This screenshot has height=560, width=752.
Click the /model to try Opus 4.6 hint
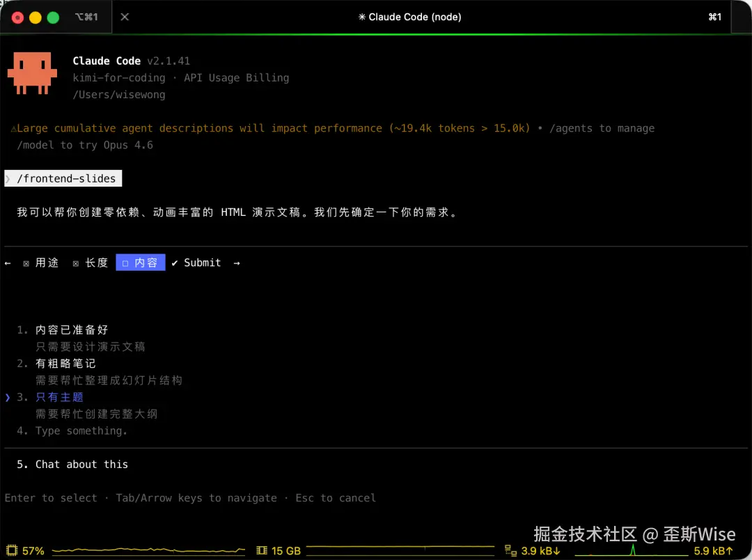85,145
